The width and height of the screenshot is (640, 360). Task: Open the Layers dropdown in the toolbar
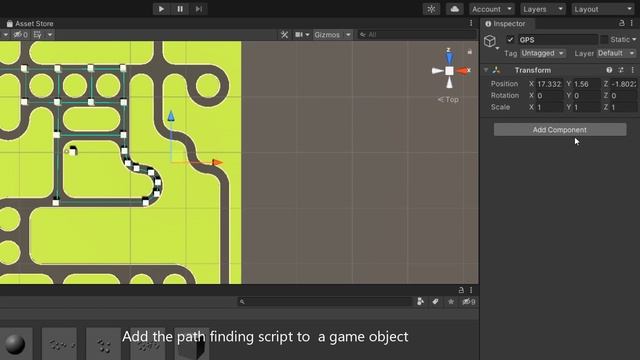pos(543,9)
